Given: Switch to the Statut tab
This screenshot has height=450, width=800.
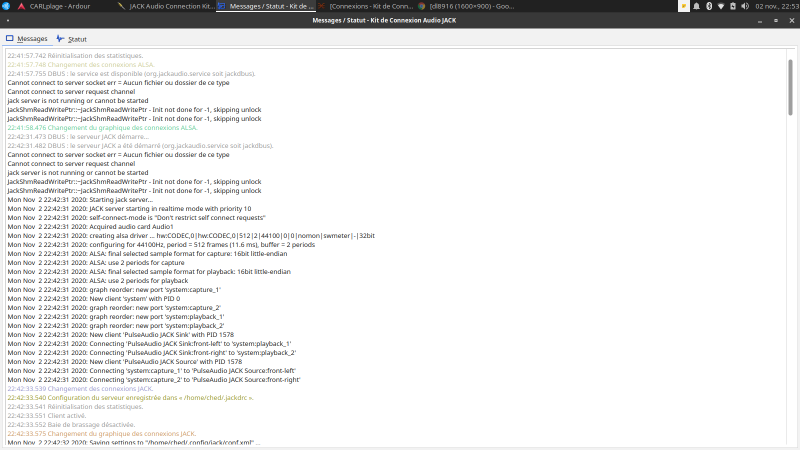Looking at the screenshot, I should click(x=71, y=39).
